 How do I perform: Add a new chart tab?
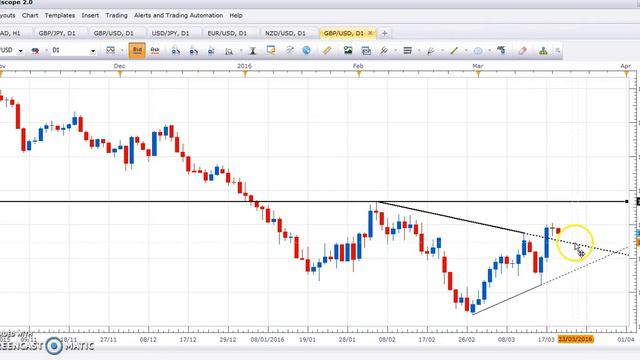pos(384,33)
